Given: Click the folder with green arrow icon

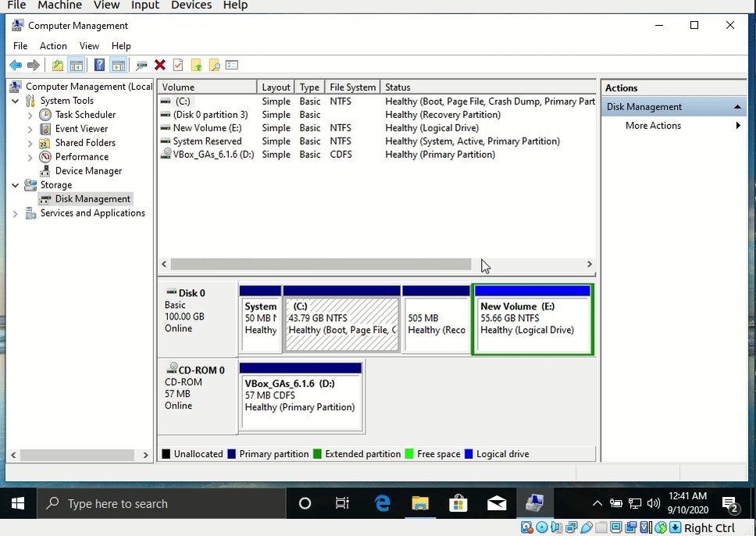Looking at the screenshot, I should click(196, 65).
